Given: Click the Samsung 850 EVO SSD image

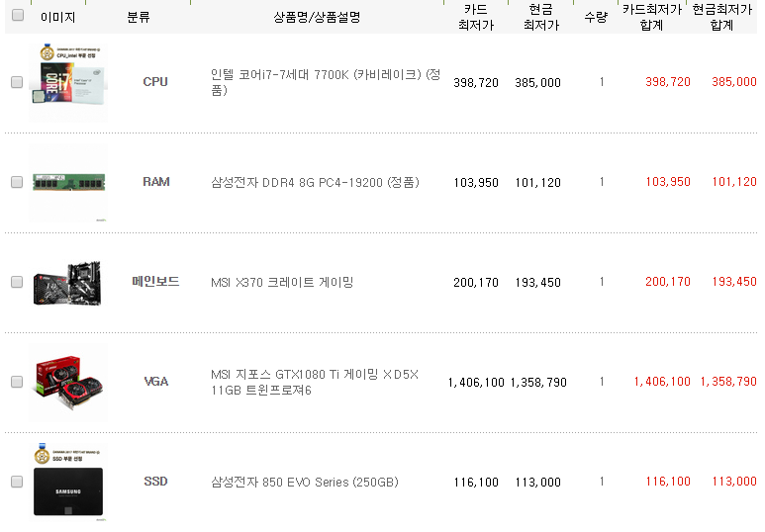Looking at the screenshot, I should 68,482.
